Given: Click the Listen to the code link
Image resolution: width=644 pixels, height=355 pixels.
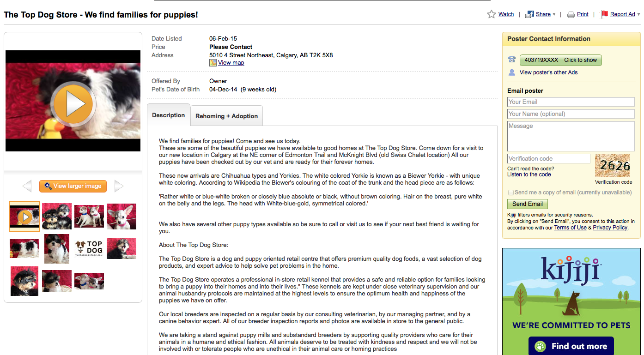Looking at the screenshot, I should pyautogui.click(x=529, y=174).
